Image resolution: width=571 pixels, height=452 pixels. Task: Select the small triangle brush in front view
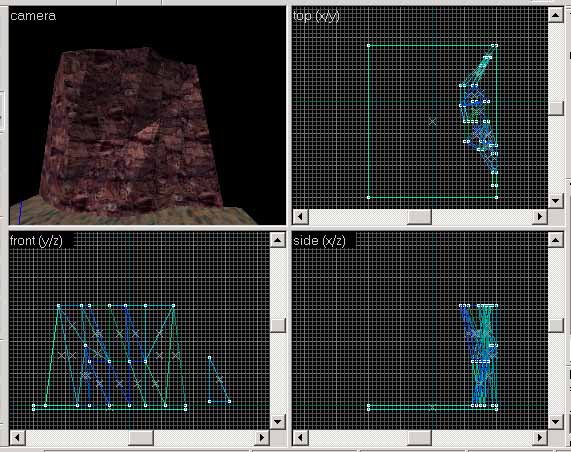pos(218,380)
